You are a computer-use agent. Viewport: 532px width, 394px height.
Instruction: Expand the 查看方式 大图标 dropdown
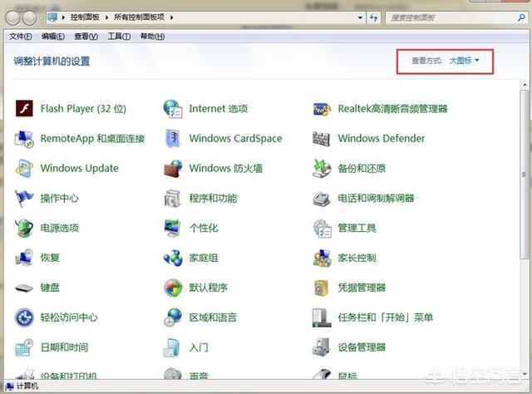click(x=464, y=61)
